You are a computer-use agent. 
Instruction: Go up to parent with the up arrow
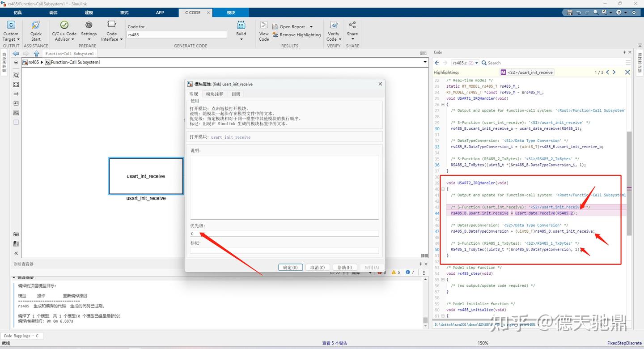point(37,54)
